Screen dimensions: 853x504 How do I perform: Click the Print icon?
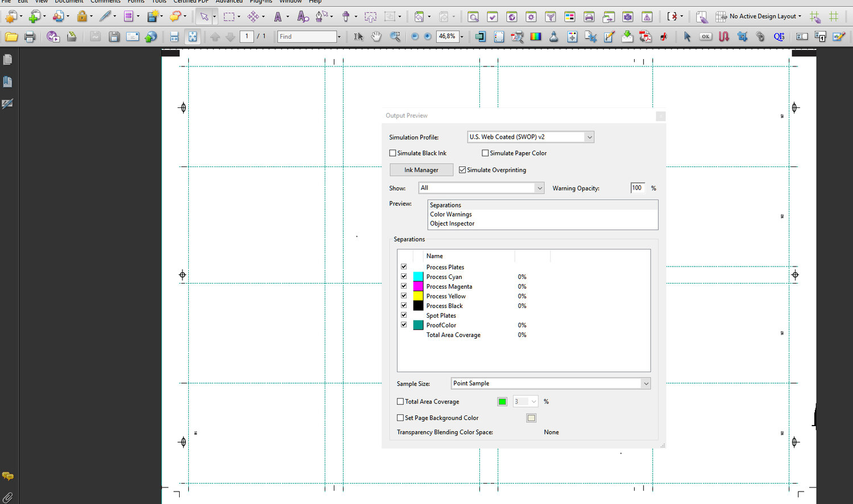(30, 37)
